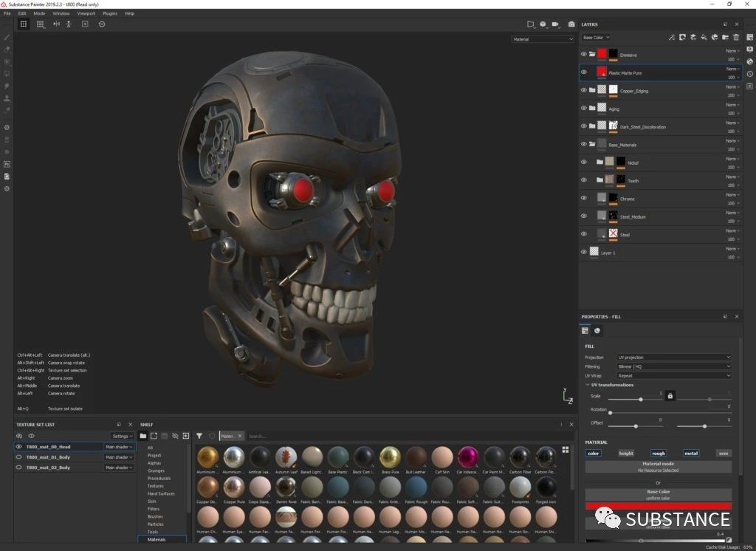
Task: Click the UV Scale slider
Action: click(x=636, y=400)
